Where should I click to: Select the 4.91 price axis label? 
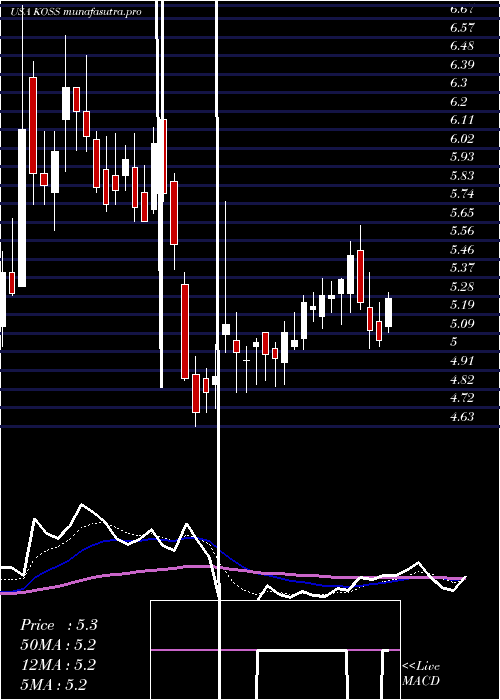[x=462, y=361]
